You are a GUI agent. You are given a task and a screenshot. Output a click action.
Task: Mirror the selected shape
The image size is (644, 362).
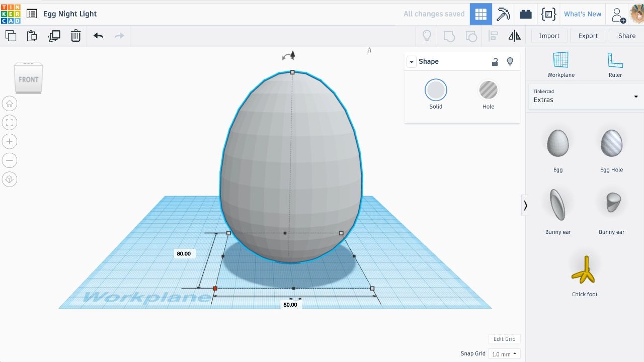[514, 36]
